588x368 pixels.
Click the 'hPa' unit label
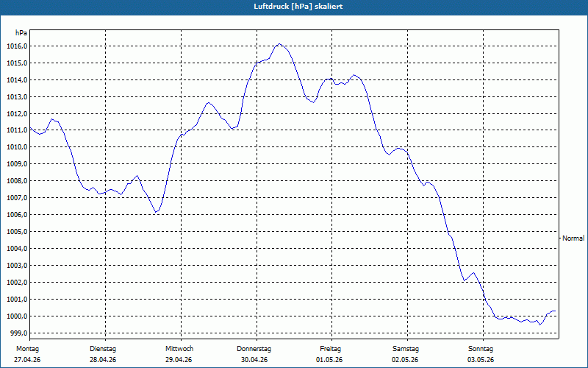(x=21, y=33)
